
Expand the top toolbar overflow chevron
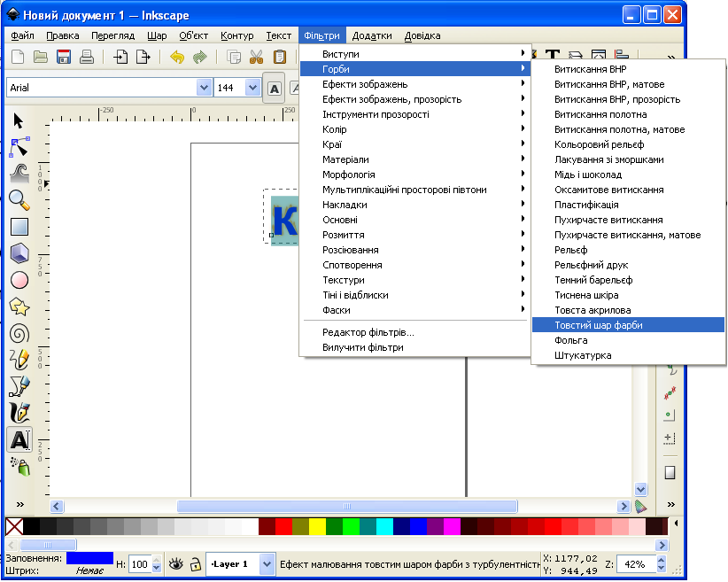pos(671,57)
